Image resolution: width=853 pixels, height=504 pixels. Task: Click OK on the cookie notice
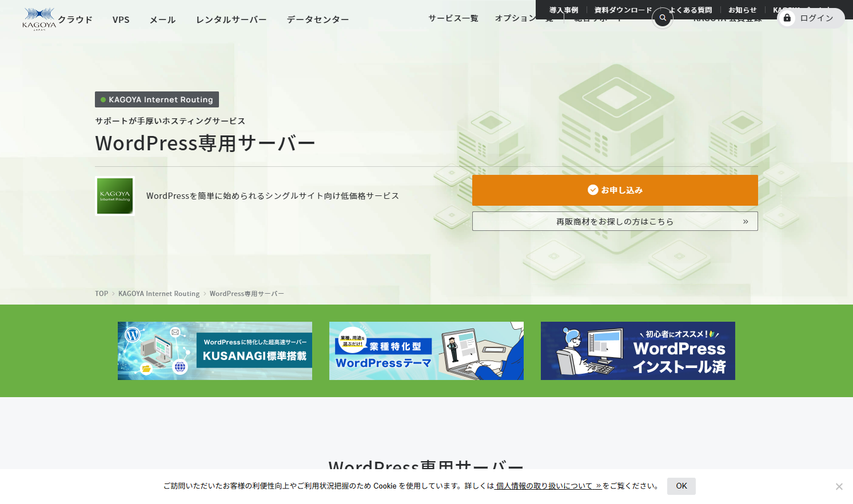[x=681, y=486]
